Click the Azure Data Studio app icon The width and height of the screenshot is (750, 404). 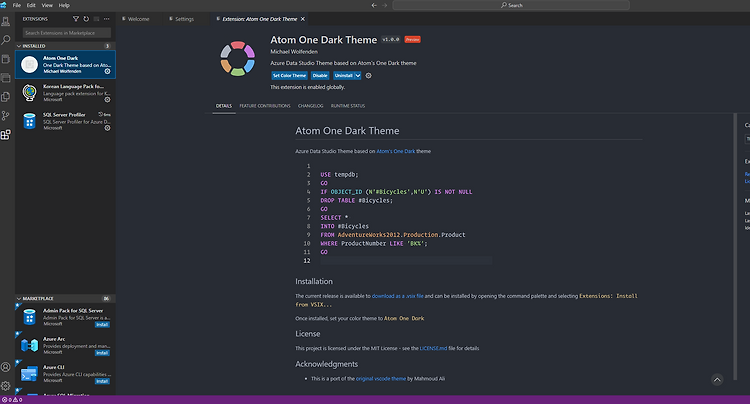point(4,5)
